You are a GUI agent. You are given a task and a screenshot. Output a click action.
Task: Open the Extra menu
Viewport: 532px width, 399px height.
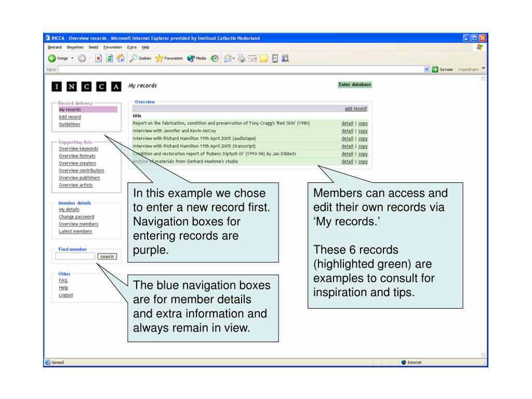click(x=131, y=47)
